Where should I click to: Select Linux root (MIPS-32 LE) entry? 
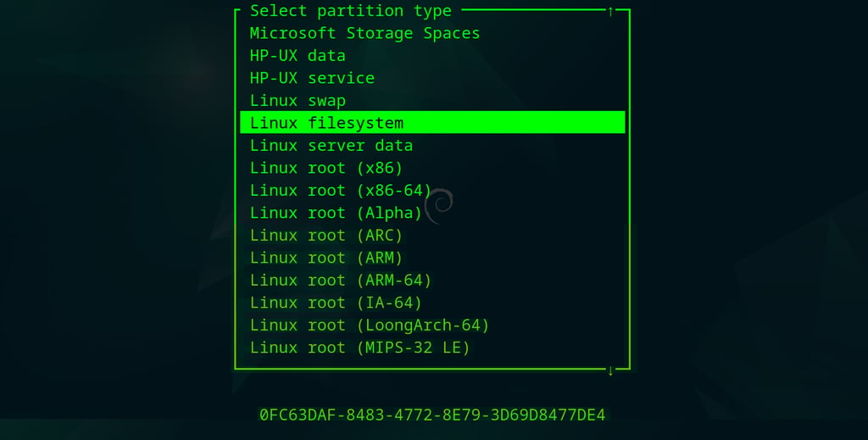[x=359, y=348]
